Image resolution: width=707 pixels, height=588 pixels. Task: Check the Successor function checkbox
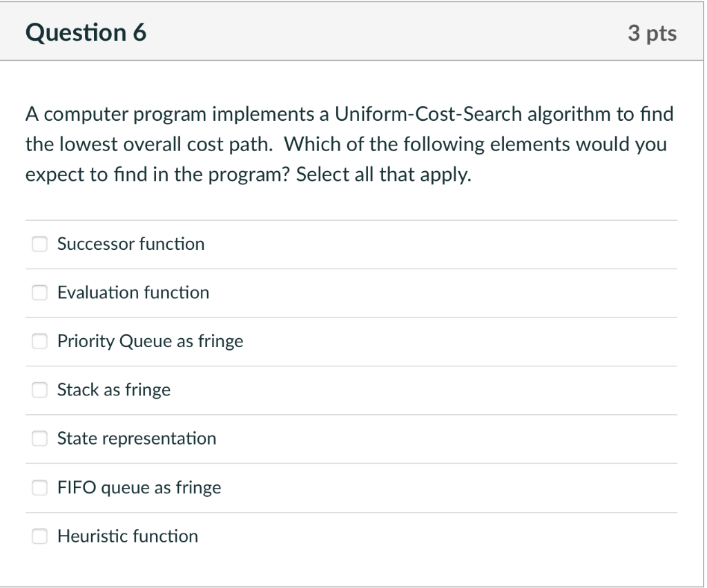coord(39,244)
